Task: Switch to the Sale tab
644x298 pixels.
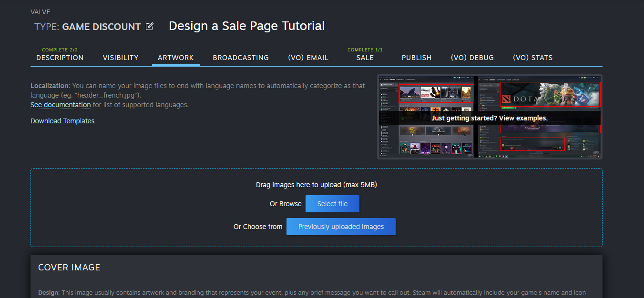Action: pyautogui.click(x=365, y=57)
